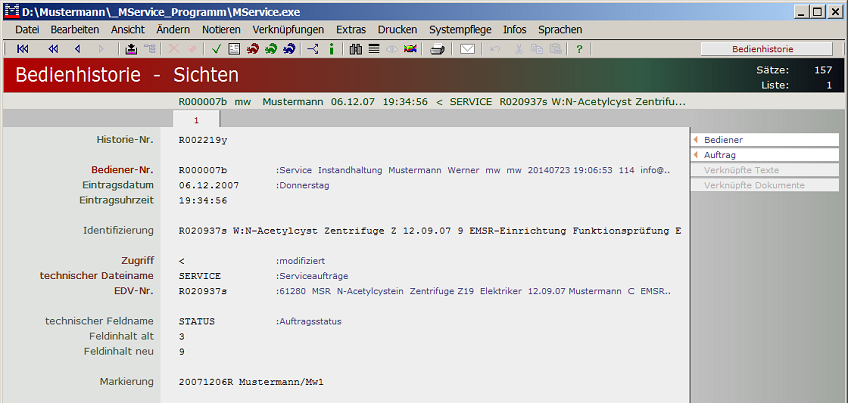Viewport: 848px width, 403px height.
Task: Select tab number 1
Action: [196, 120]
